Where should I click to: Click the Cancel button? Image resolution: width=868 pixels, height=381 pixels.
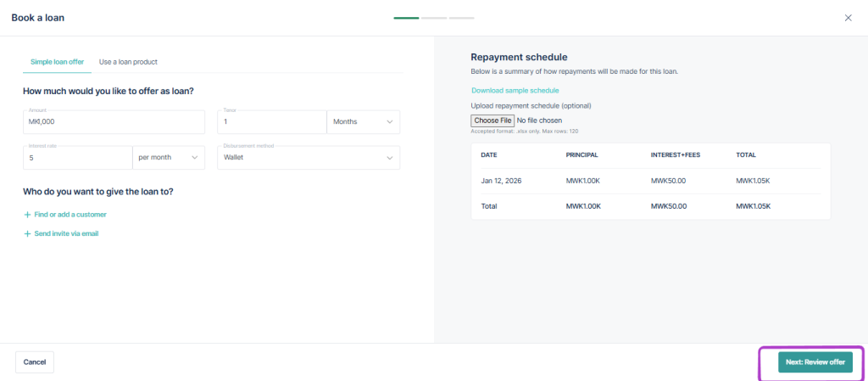point(35,362)
